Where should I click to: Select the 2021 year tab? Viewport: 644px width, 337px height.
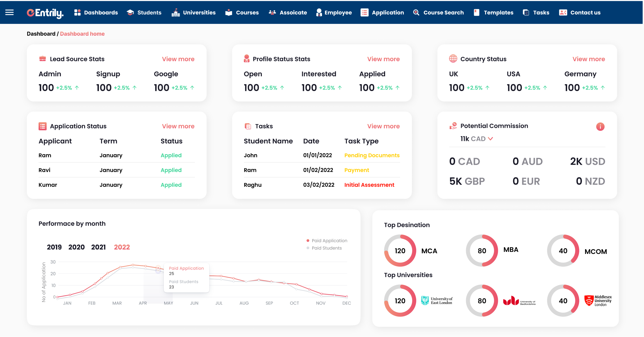[98, 247]
